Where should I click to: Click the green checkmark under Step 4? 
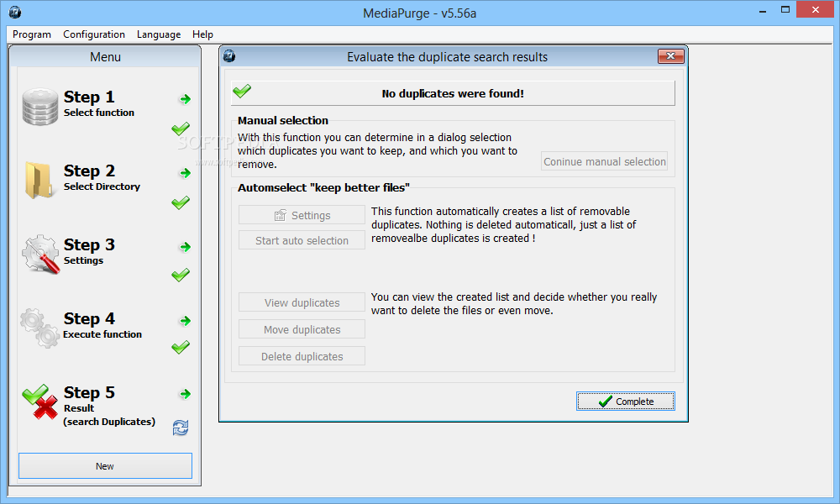click(181, 347)
